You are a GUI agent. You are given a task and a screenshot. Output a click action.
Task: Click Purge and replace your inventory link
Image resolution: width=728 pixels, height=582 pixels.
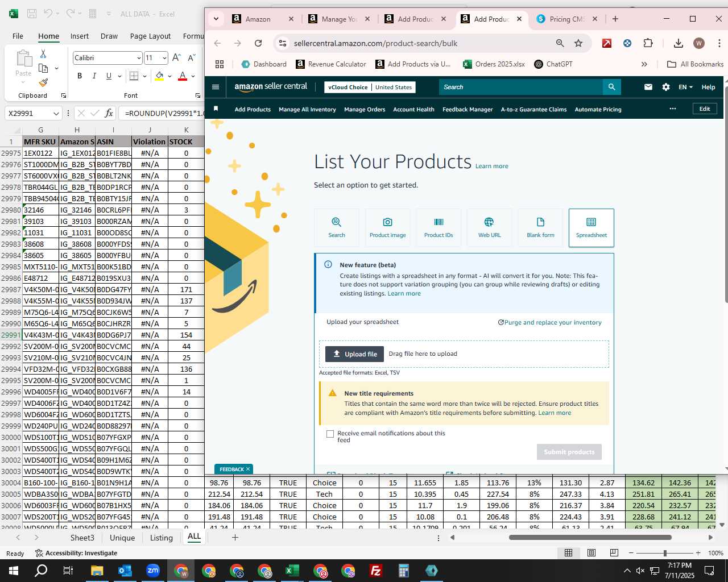(x=549, y=322)
